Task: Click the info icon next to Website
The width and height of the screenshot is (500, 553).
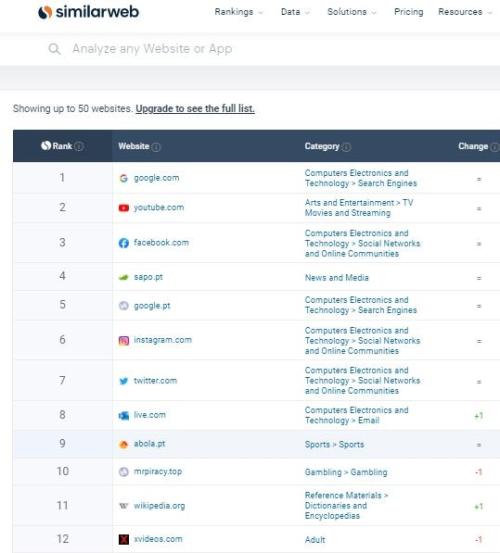Action: [x=156, y=147]
